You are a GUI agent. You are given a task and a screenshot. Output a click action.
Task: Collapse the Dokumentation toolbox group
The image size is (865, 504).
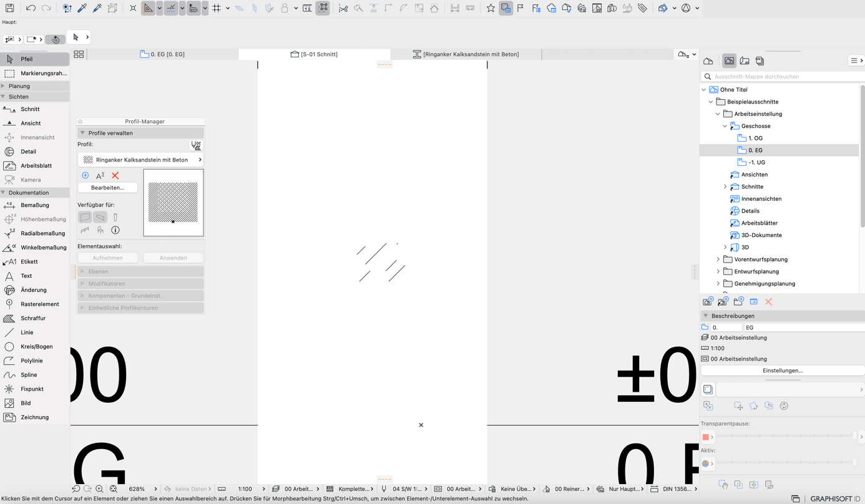[x=3, y=193]
